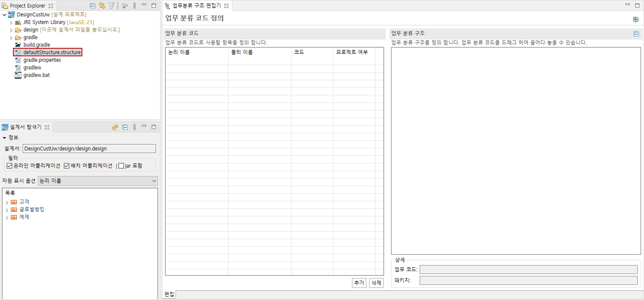Open view menu of 설계서 탐색기
Image resolution: width=644 pixels, height=300 pixels.
coord(135,127)
